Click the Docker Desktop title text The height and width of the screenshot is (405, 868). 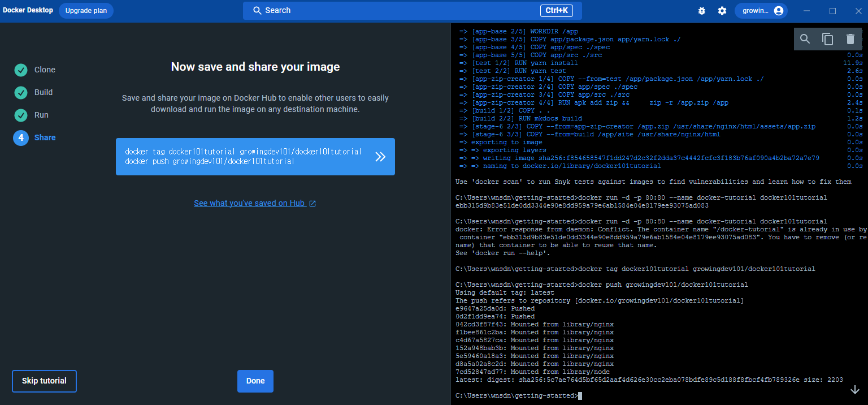(x=28, y=10)
